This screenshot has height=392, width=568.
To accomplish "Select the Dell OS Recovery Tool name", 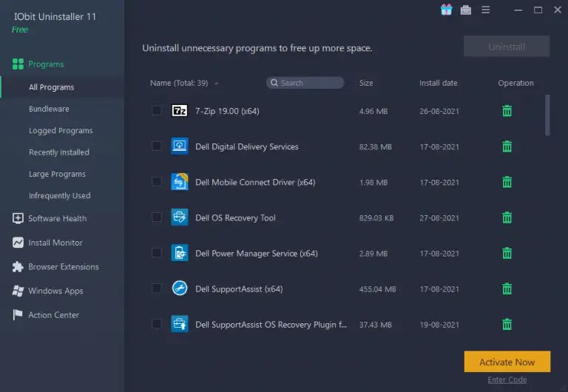I will coord(235,217).
